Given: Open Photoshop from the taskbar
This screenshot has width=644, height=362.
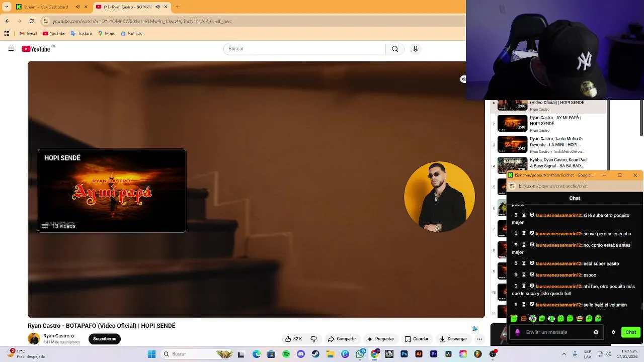Looking at the screenshot, I should point(404,354).
